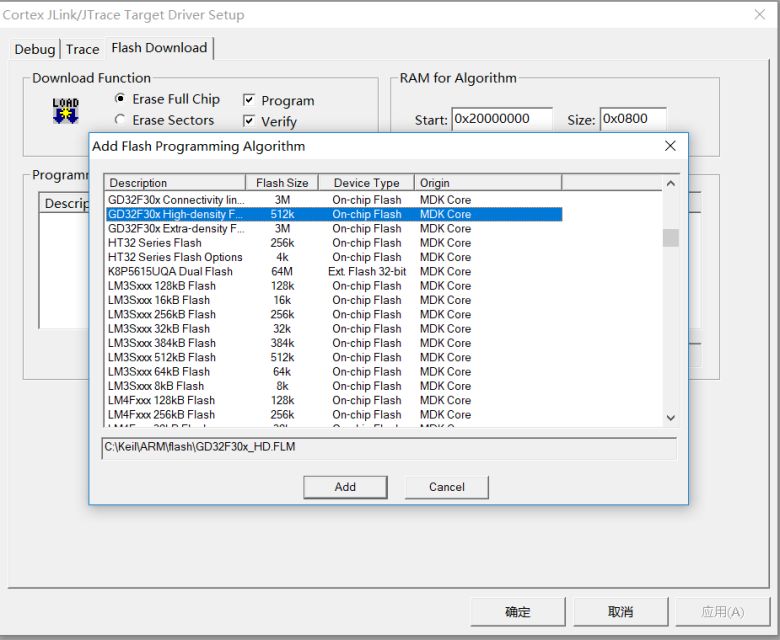Sort list by Flash Size column header
Viewport: 780px width, 640px height.
(x=282, y=183)
